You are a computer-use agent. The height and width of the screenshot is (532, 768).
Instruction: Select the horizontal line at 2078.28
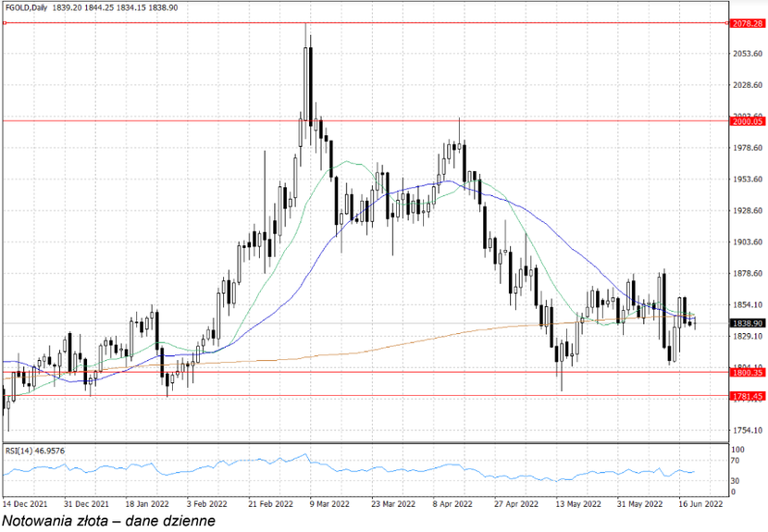tap(365, 23)
